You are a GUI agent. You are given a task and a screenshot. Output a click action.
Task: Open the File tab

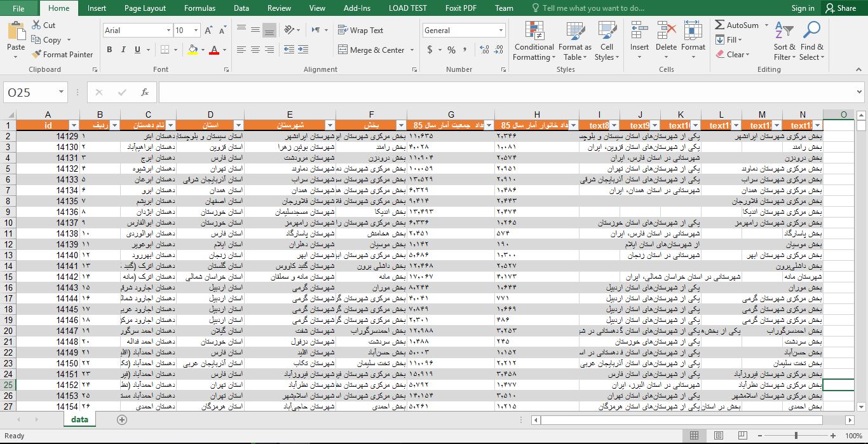tap(18, 8)
